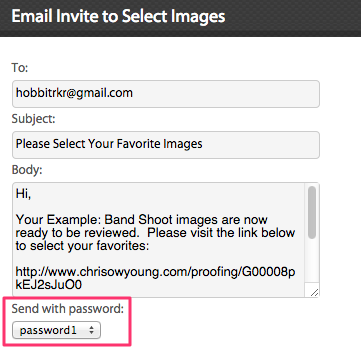Screen dimensions: 361x362
Task: Click the word 'password1' in the selector
Action: click(x=48, y=330)
